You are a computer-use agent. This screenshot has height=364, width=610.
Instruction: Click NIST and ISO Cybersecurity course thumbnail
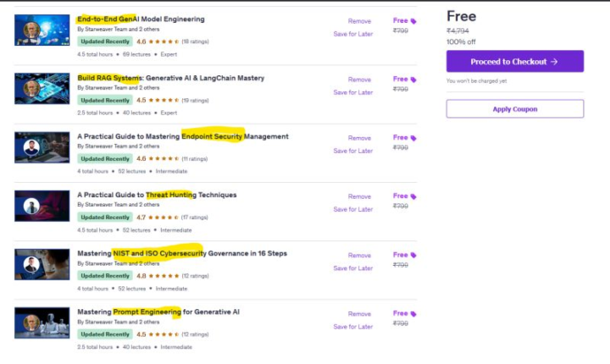tap(42, 264)
